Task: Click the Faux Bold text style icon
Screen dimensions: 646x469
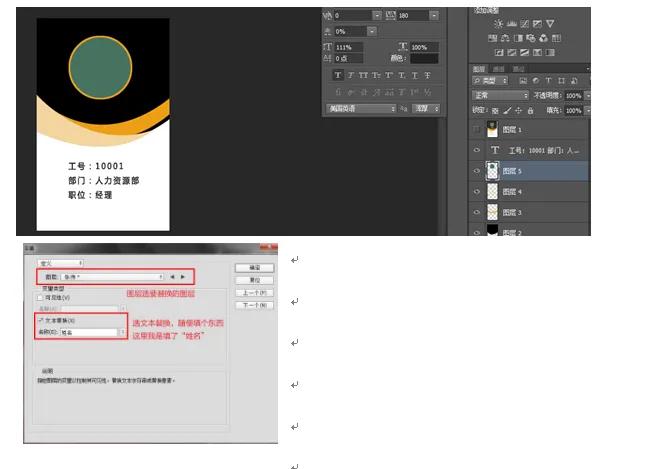Action: [338, 75]
